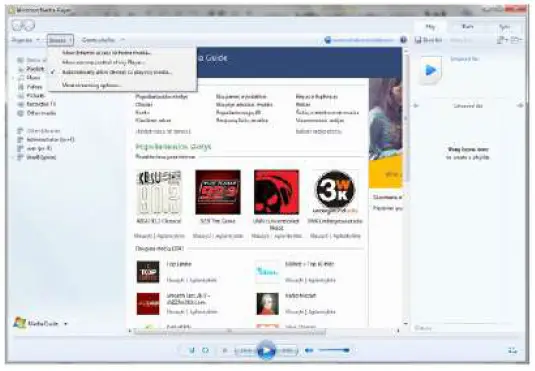Click the volume slider
Screen dimensions: 535x371
point(334,350)
